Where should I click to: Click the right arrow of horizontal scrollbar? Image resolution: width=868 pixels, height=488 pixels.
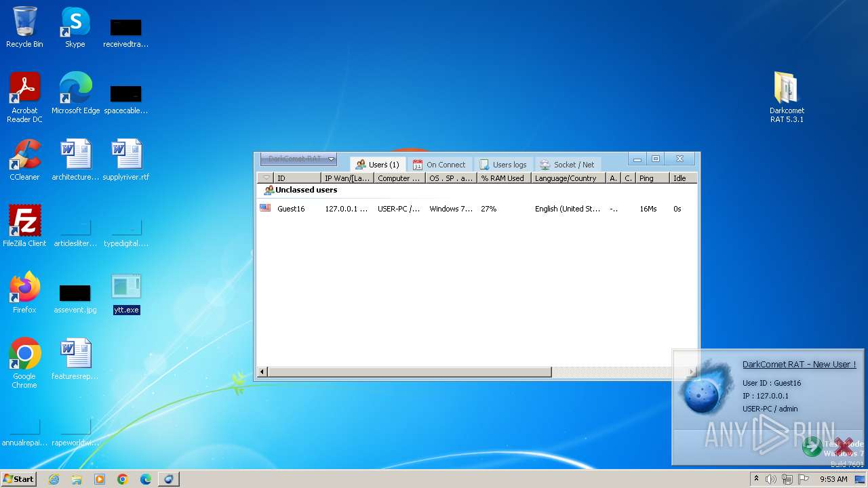(x=692, y=372)
